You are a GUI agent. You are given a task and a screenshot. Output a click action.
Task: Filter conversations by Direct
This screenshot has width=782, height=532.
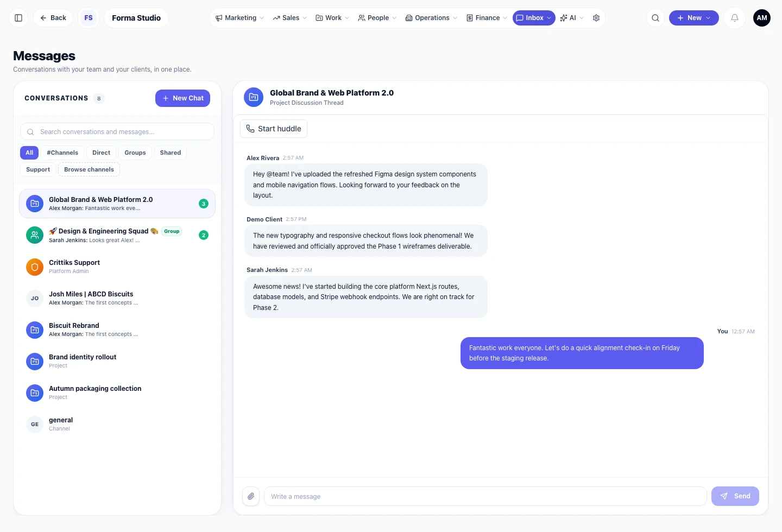pos(101,153)
